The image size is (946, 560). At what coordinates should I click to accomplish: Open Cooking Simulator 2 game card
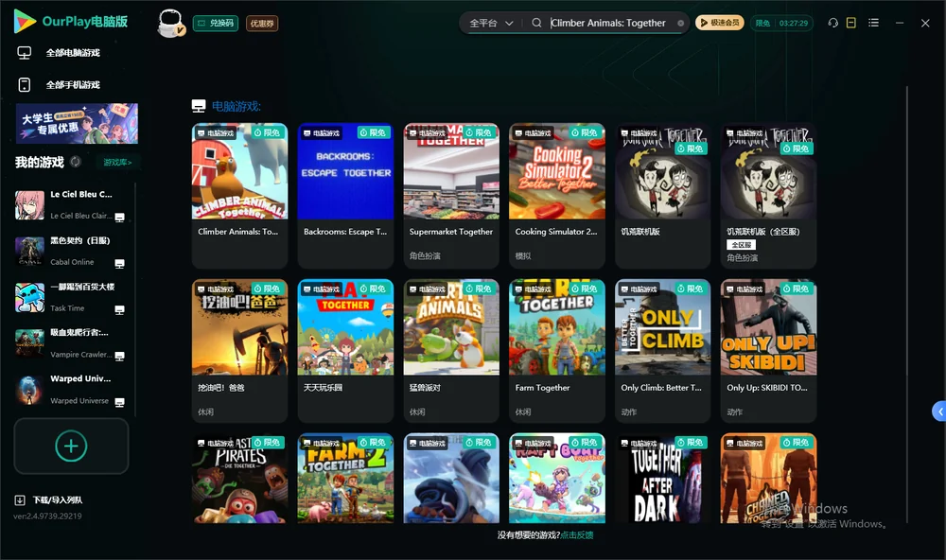point(557,196)
